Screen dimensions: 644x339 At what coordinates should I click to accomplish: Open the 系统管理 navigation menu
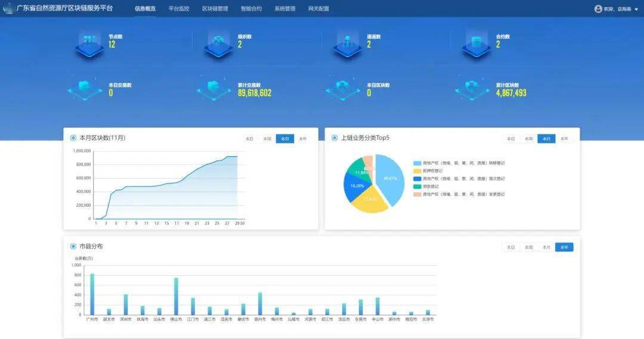pos(284,9)
